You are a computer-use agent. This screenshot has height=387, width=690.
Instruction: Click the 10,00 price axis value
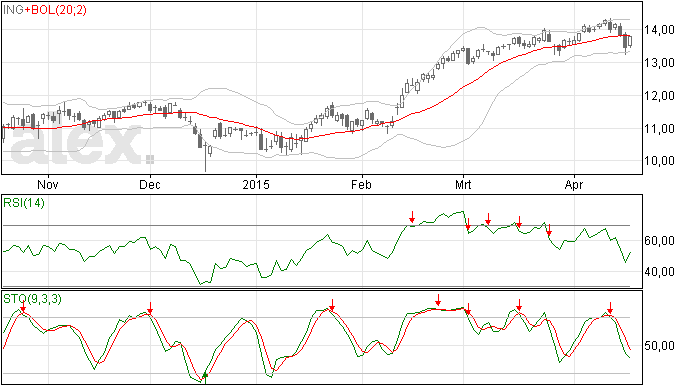(x=659, y=161)
